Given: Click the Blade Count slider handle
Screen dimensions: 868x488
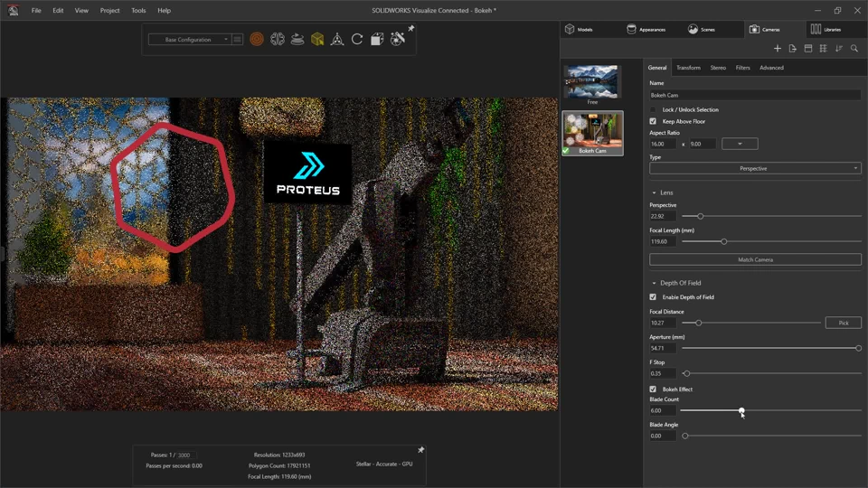Looking at the screenshot, I should (x=741, y=410).
